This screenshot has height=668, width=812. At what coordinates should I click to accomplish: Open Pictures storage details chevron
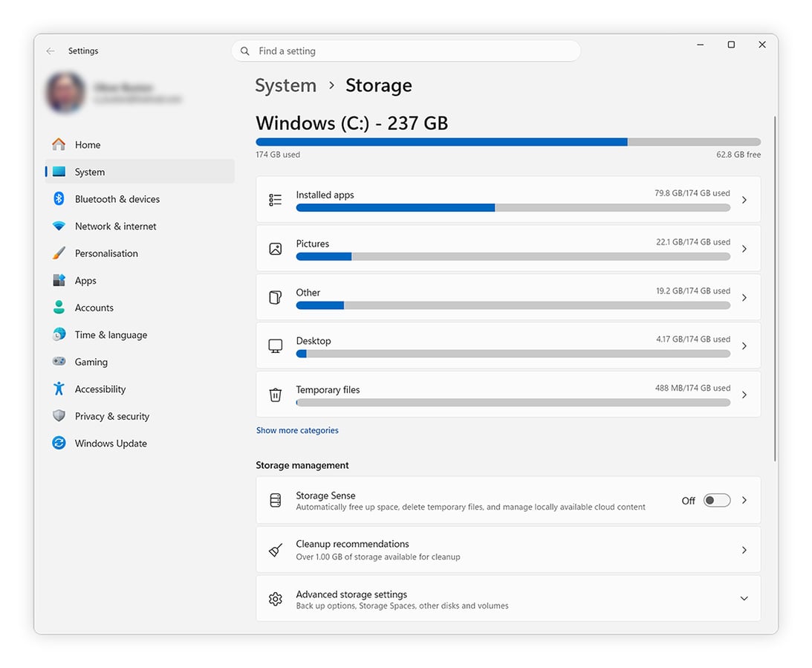(744, 249)
